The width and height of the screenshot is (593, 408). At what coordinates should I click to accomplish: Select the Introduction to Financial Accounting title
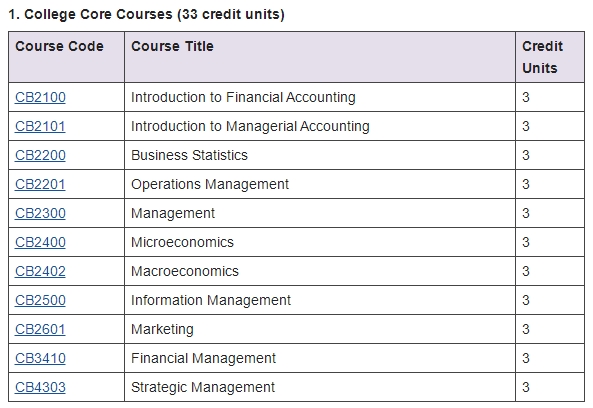(x=243, y=97)
